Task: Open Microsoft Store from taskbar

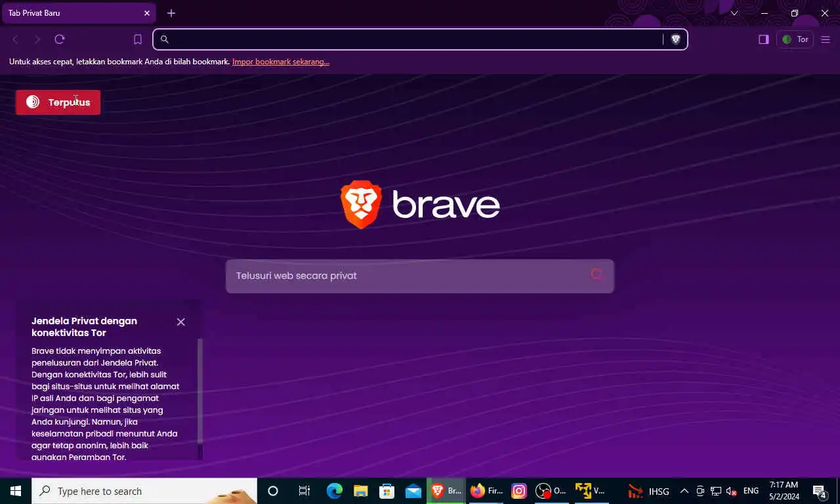Action: point(387,491)
